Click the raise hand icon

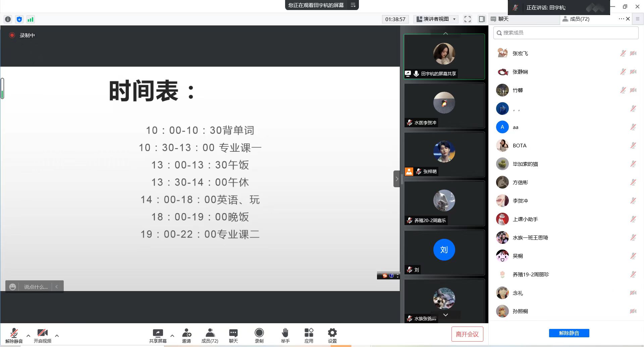[x=285, y=335]
